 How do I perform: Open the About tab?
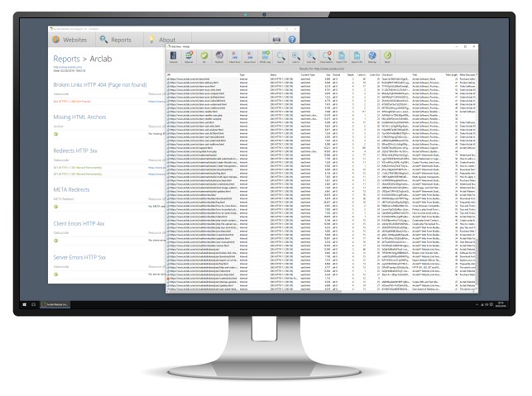click(162, 40)
